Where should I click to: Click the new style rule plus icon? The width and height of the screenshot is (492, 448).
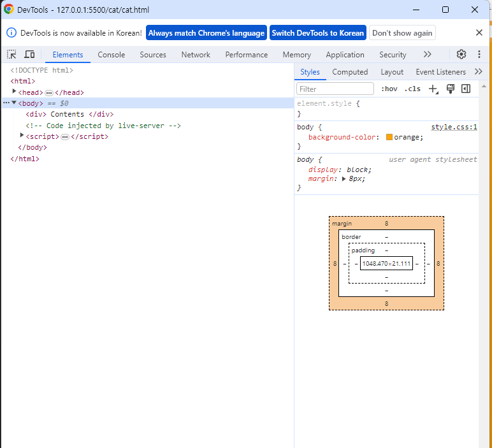pos(433,89)
